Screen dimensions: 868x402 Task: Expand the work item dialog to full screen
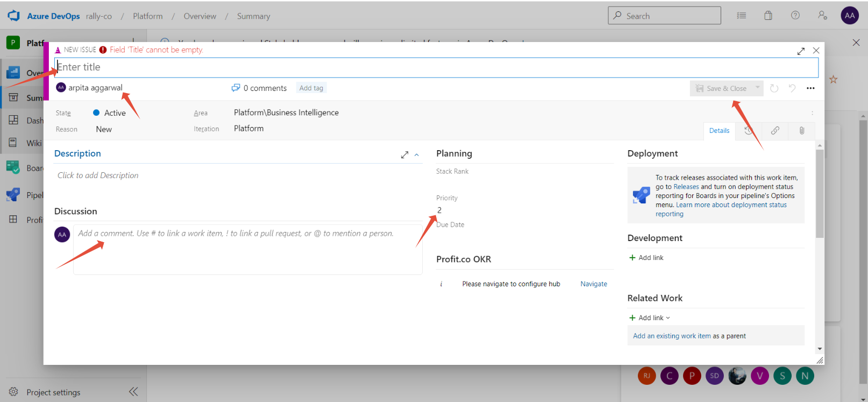pos(801,51)
